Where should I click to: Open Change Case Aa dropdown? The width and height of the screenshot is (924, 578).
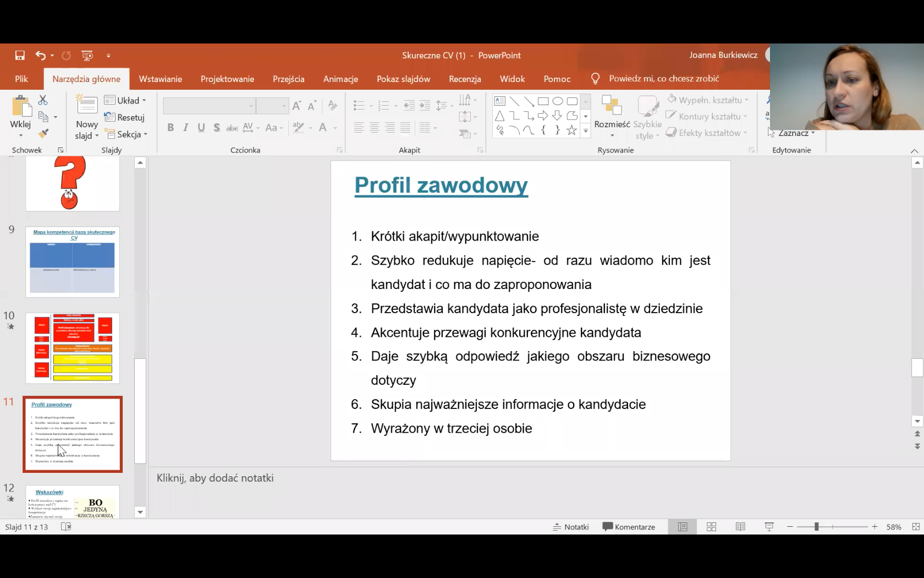pyautogui.click(x=274, y=128)
